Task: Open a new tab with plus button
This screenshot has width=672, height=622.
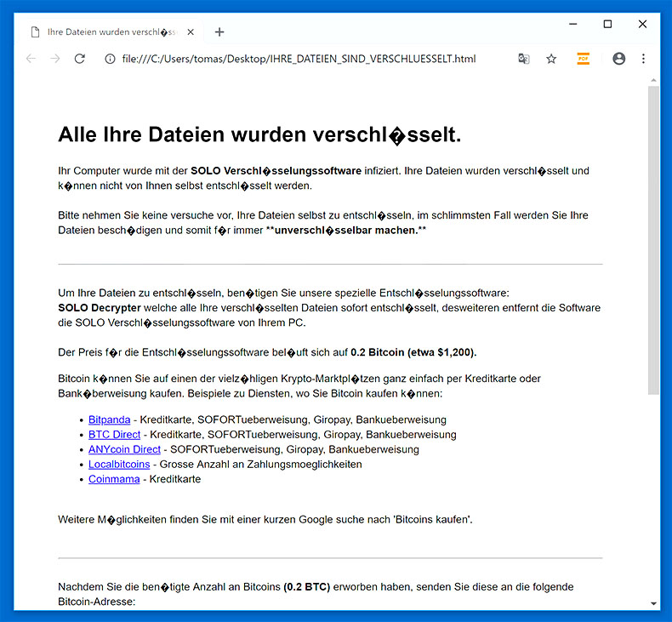Action: coord(219,32)
